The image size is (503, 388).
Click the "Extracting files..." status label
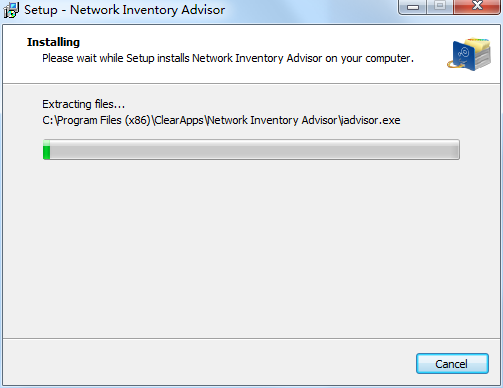pyautogui.click(x=83, y=104)
